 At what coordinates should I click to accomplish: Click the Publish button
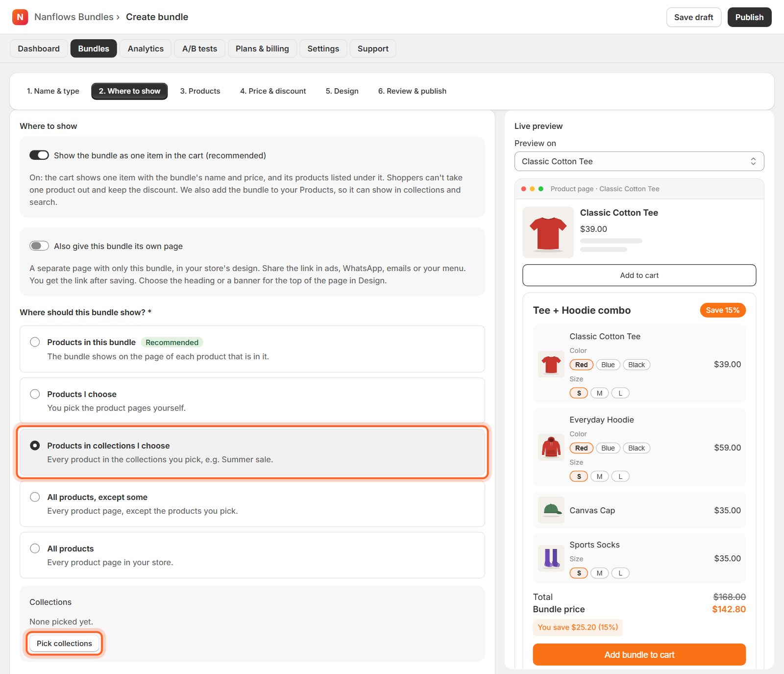point(749,17)
